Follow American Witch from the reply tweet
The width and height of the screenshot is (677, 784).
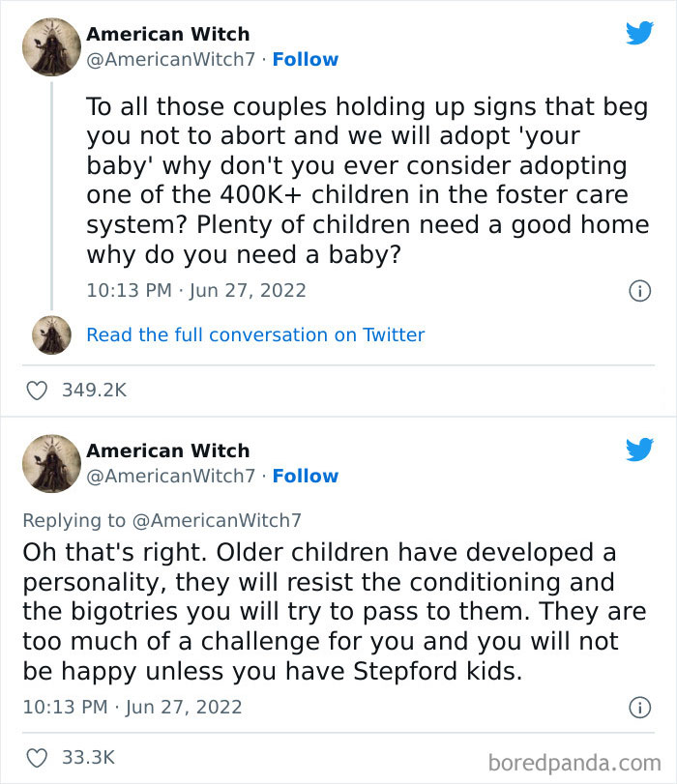tap(307, 477)
